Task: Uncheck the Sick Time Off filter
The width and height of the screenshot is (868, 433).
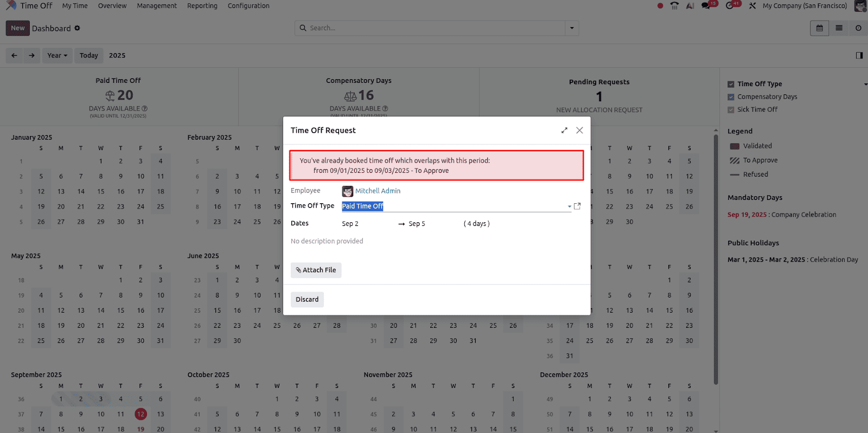Action: [x=731, y=109]
